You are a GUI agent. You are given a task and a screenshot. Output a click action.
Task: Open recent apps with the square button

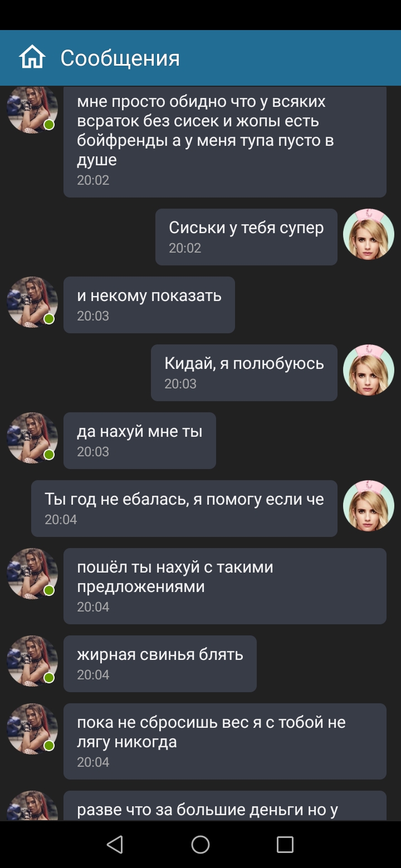pos(285,845)
